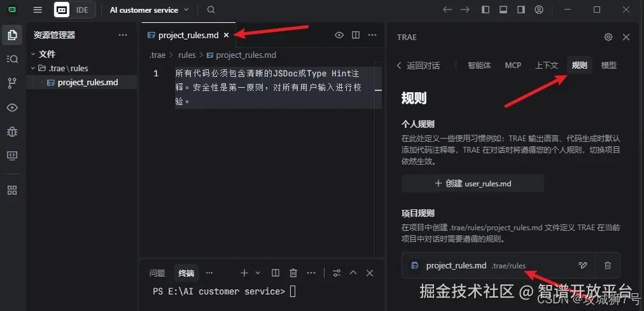This screenshot has width=644, height=311.
Task: Toggle the left sidebar layout button
Action: tap(486, 10)
